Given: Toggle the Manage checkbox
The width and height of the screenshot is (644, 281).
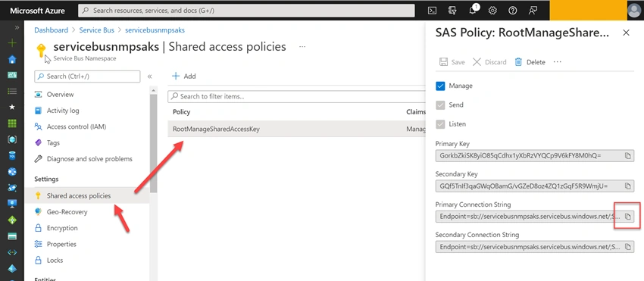Looking at the screenshot, I should coord(440,86).
